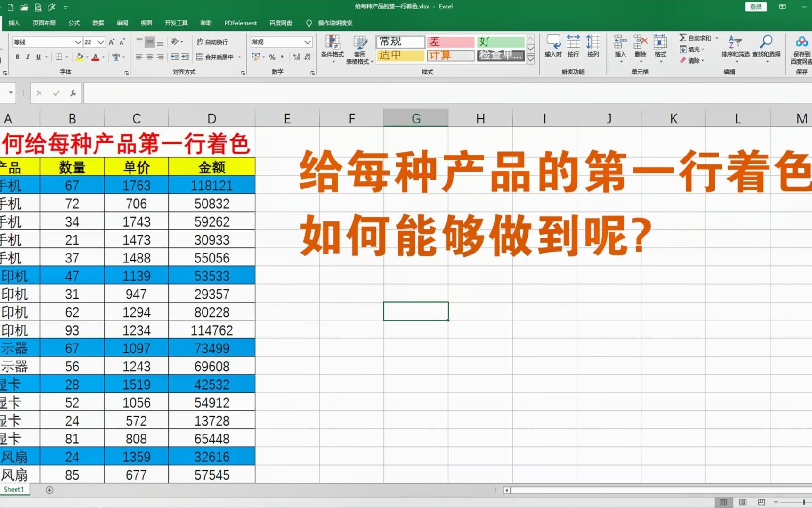Select the Sheet1 sheet tab
The height and width of the screenshot is (508, 812).
coord(14,489)
